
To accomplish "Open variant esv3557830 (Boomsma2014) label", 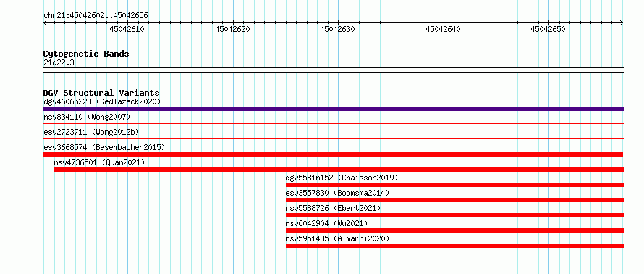I will point(337,193).
